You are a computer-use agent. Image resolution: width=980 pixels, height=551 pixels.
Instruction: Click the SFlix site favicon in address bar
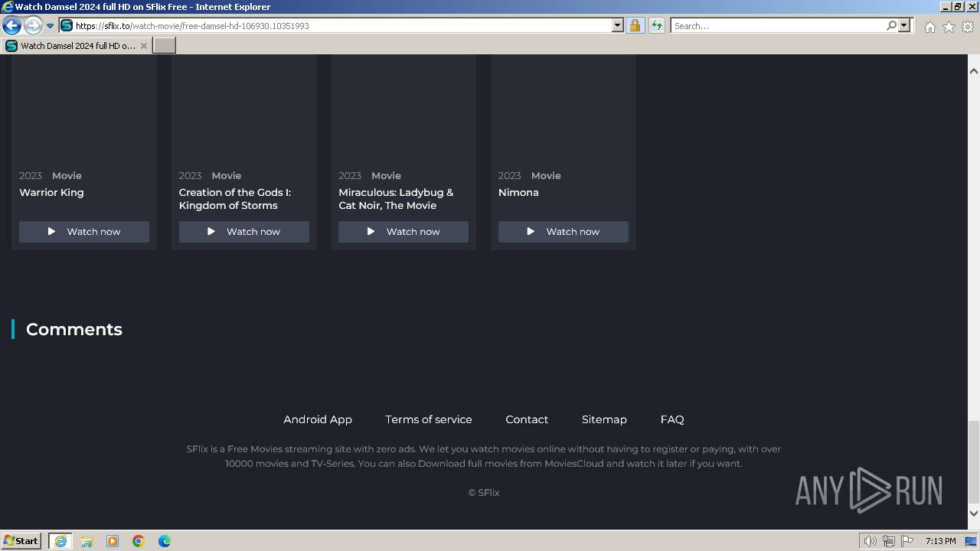(x=67, y=25)
